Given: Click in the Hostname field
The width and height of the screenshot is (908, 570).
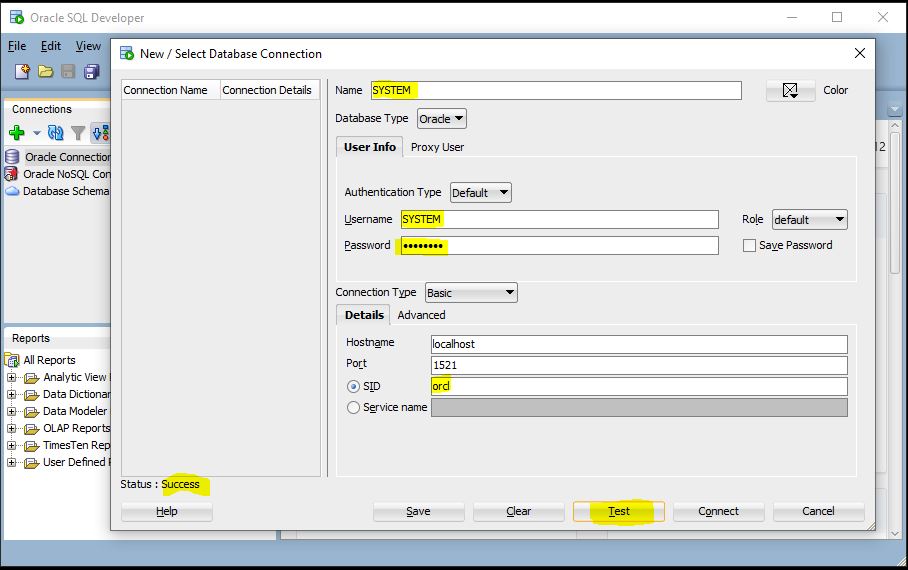Looking at the screenshot, I should pos(639,344).
